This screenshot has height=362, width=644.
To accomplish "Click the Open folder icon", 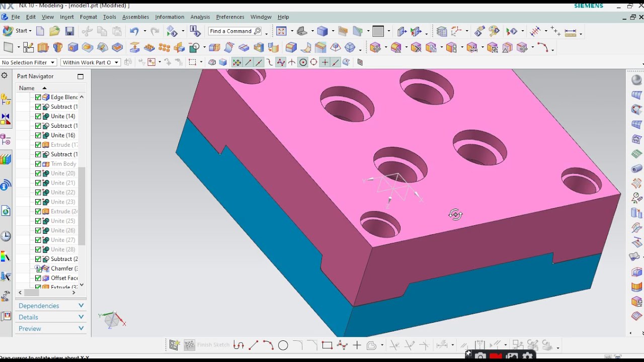I will 54,31.
